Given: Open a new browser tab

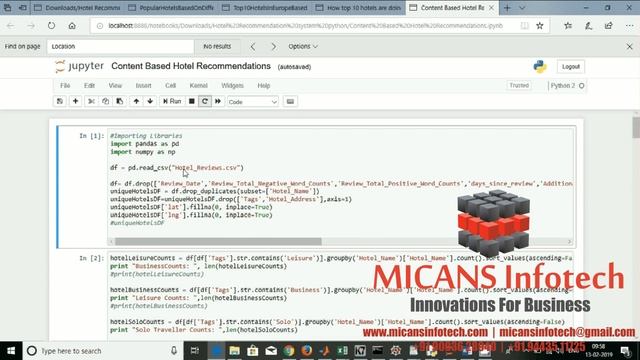Looking at the screenshot, I should 507,8.
